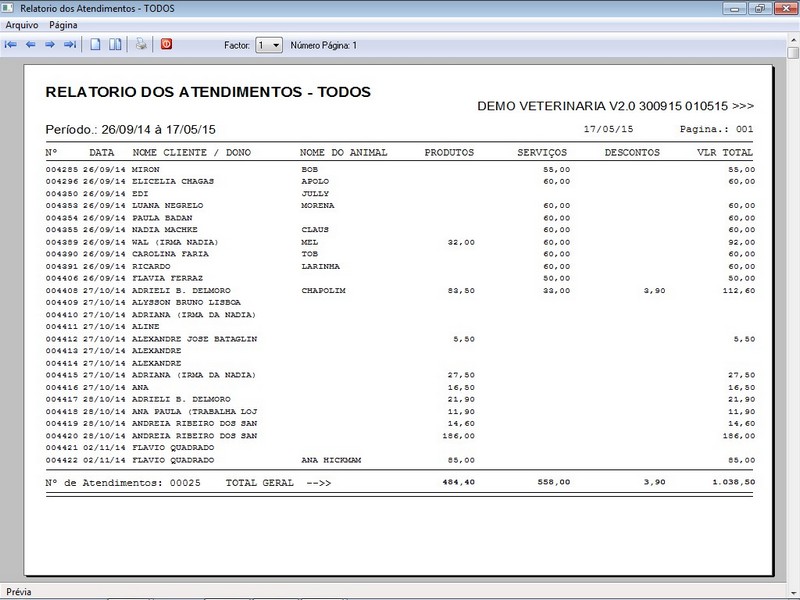Screen dimensions: 800x600
Task: Jump to the last report page
Action: click(70, 45)
